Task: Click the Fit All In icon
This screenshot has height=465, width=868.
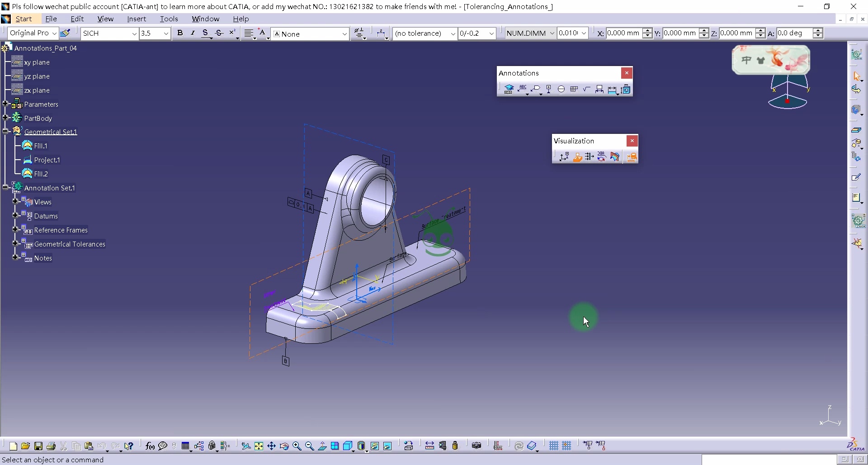Action: pos(259,446)
